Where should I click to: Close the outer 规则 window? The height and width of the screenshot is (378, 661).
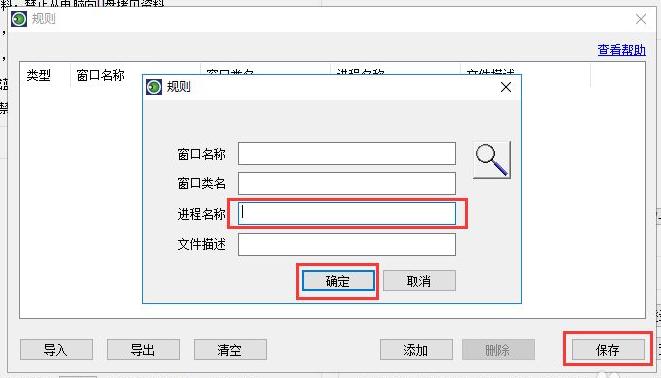pyautogui.click(x=641, y=19)
